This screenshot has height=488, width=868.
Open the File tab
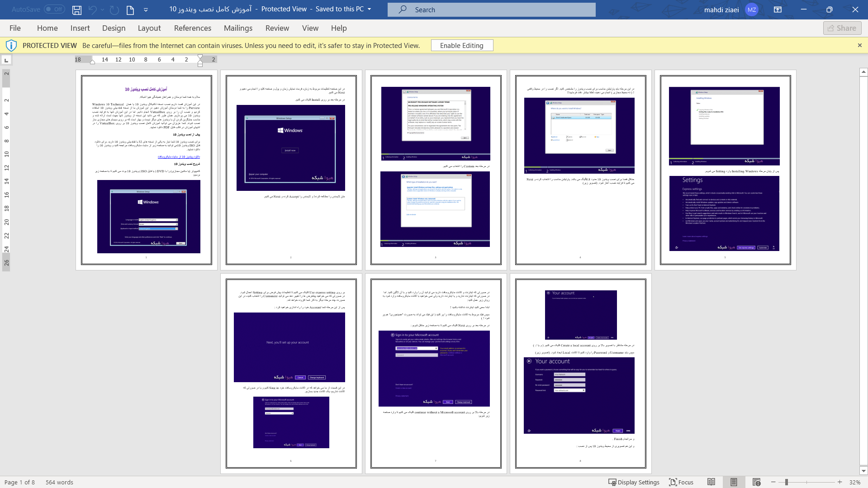pyautogui.click(x=15, y=28)
